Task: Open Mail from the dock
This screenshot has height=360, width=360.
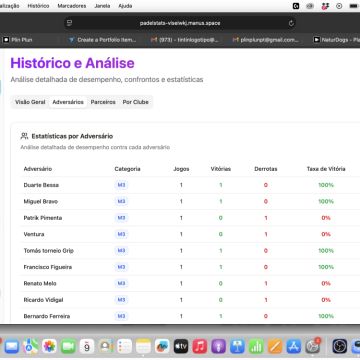Action: pyautogui.click(x=12, y=347)
